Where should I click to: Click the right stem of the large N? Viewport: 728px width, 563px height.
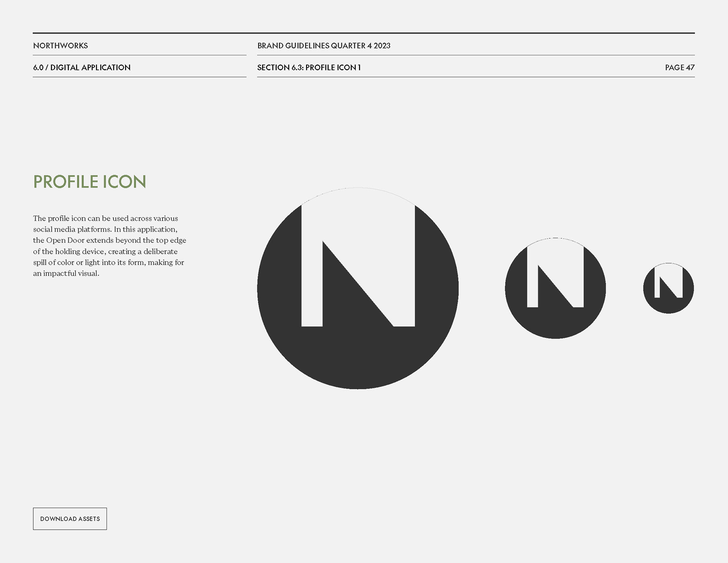tap(404, 266)
